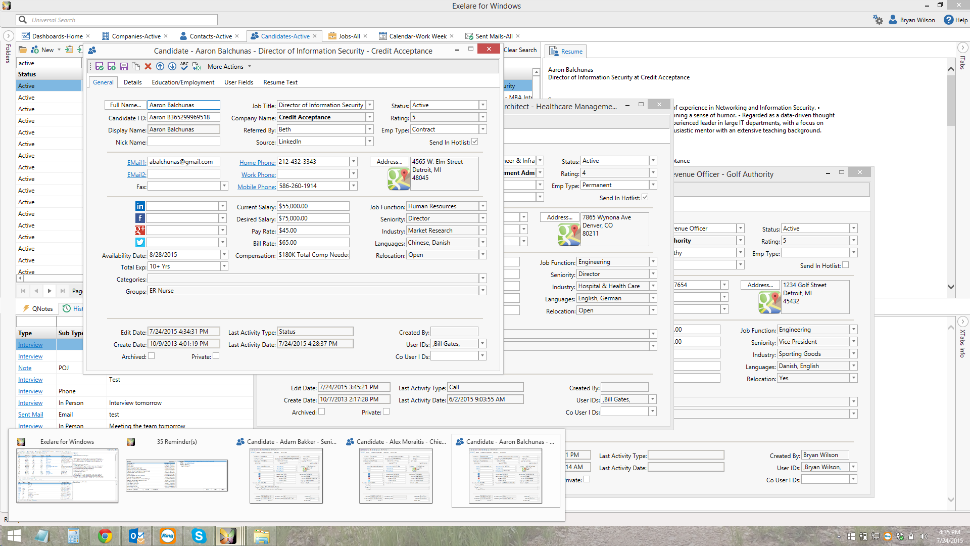Click the red Delete X icon in candidate toolbar
Image resolution: width=970 pixels, height=546 pixels.
tap(148, 66)
